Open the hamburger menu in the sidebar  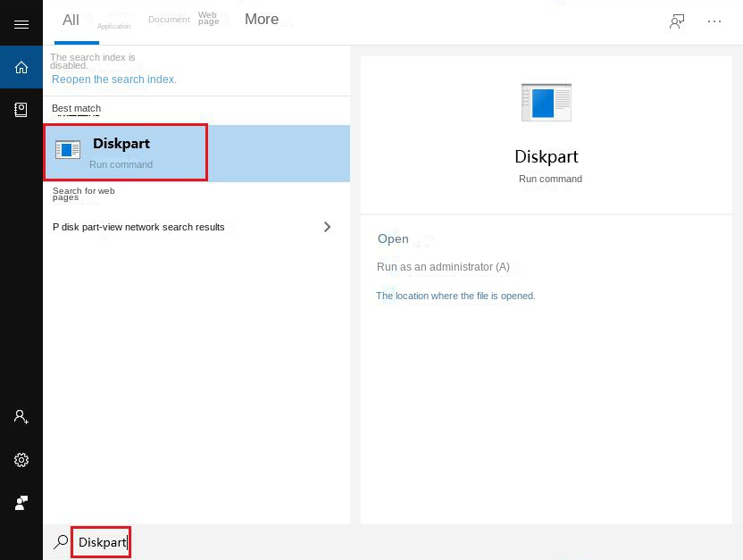pyautogui.click(x=21, y=22)
